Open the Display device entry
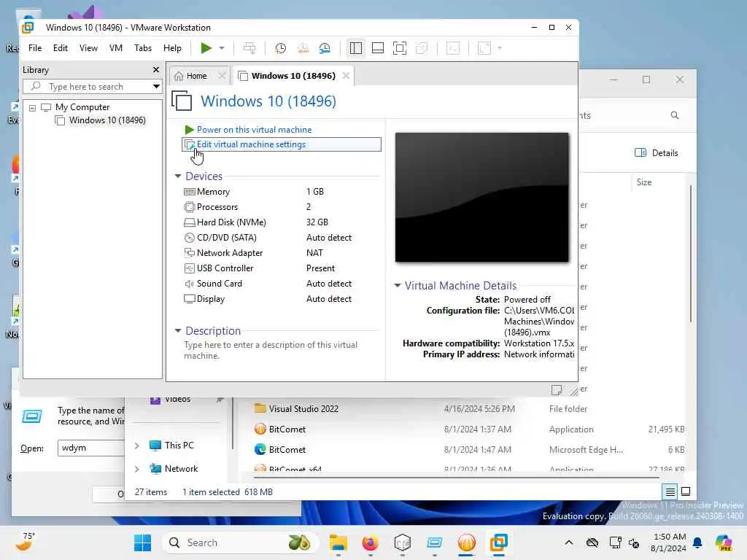 [211, 299]
